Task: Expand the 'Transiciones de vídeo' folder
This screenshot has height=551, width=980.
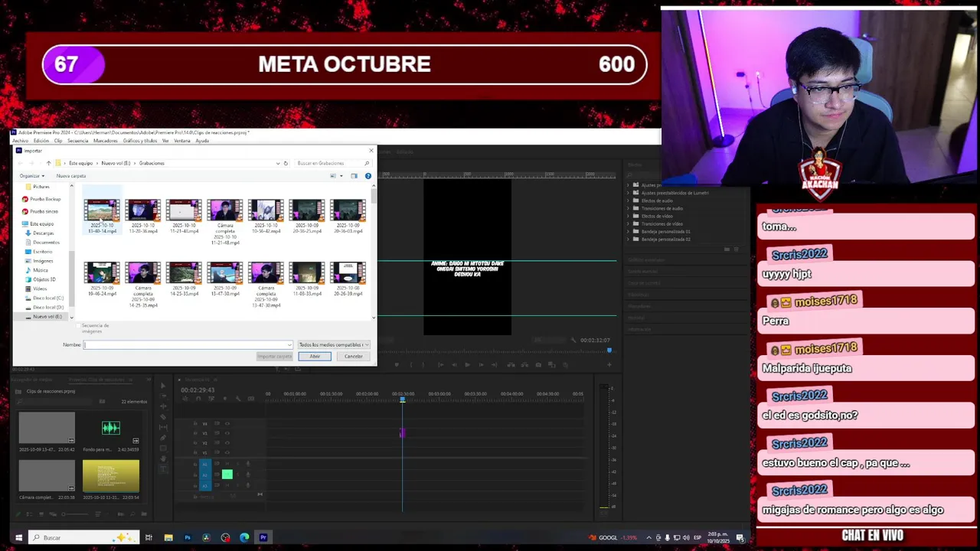Action: tap(628, 223)
